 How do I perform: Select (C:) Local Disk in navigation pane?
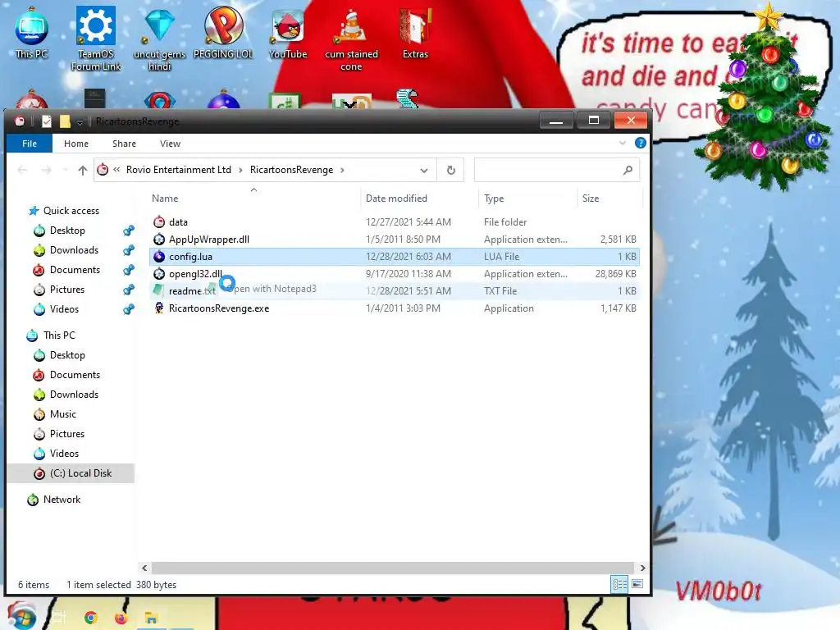pyautogui.click(x=80, y=473)
